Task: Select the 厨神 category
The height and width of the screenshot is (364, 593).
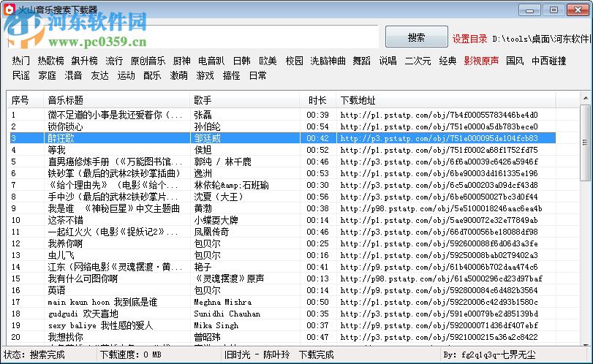Action: point(181,61)
